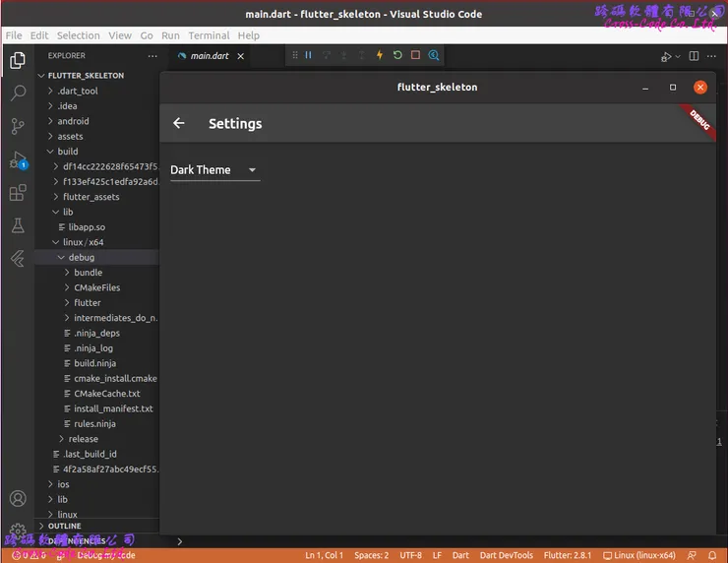The image size is (728, 563).
Task: Open the Extensions view icon
Action: 18,192
